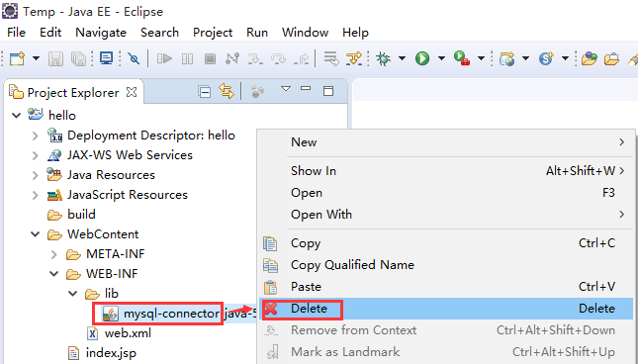This screenshot has height=364, width=638.
Task: Choose Open With in context menu
Action: point(446,215)
